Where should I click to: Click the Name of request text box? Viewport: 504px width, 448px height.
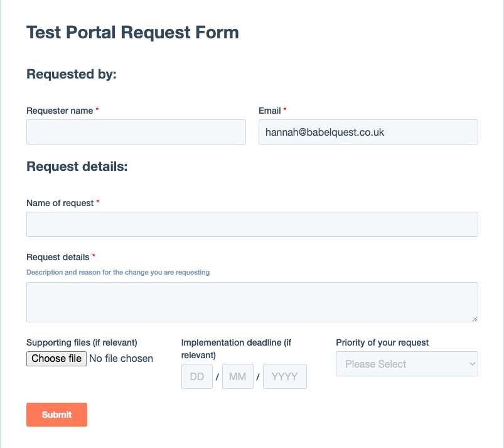(x=252, y=224)
